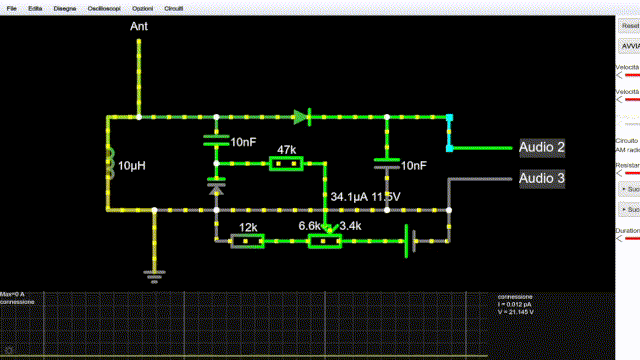Open the Opzioni menu
Image resolution: width=640 pixels, height=360 pixels.
click(142, 8)
